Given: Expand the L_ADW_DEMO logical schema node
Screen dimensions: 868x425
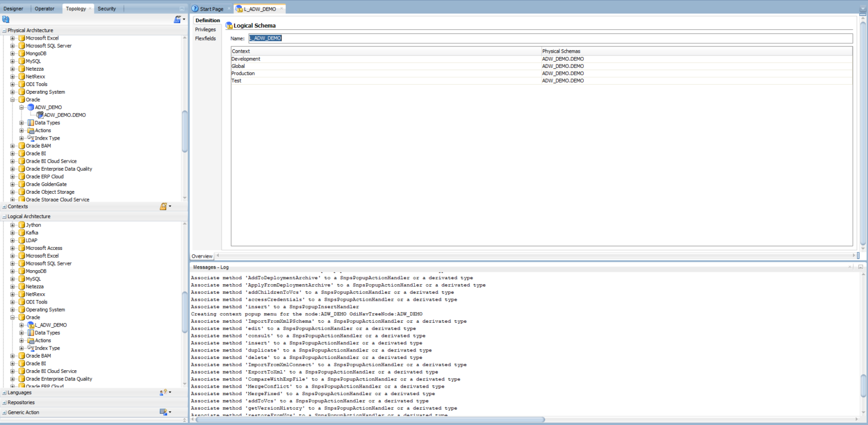Looking at the screenshot, I should (x=21, y=325).
